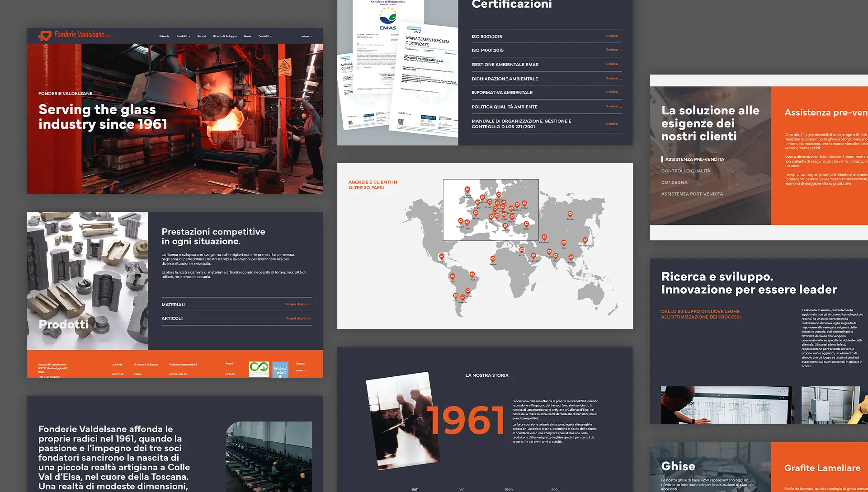The width and height of the screenshot is (868, 492).
Task: Select the Pakistan location pin
Action: [x=549, y=252]
